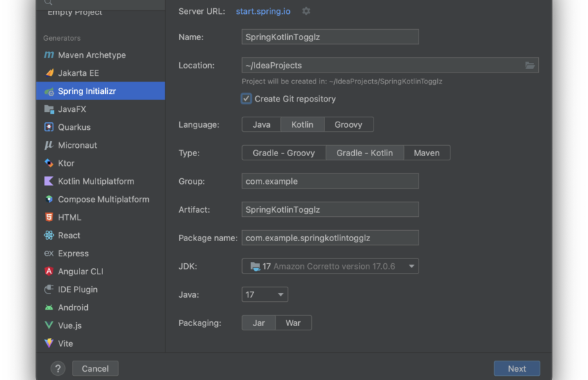Click the Android robot icon
This screenshot has height=380, width=588.
[x=48, y=307]
